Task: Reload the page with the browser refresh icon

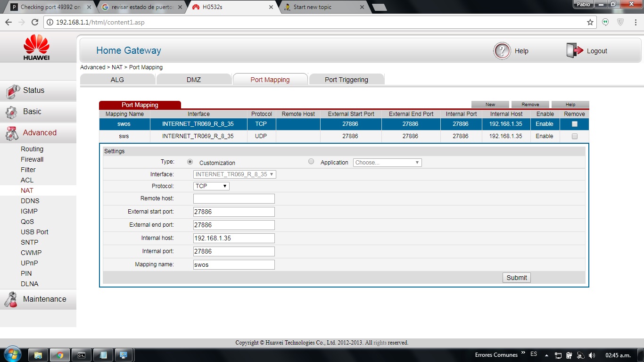Action: (34, 22)
